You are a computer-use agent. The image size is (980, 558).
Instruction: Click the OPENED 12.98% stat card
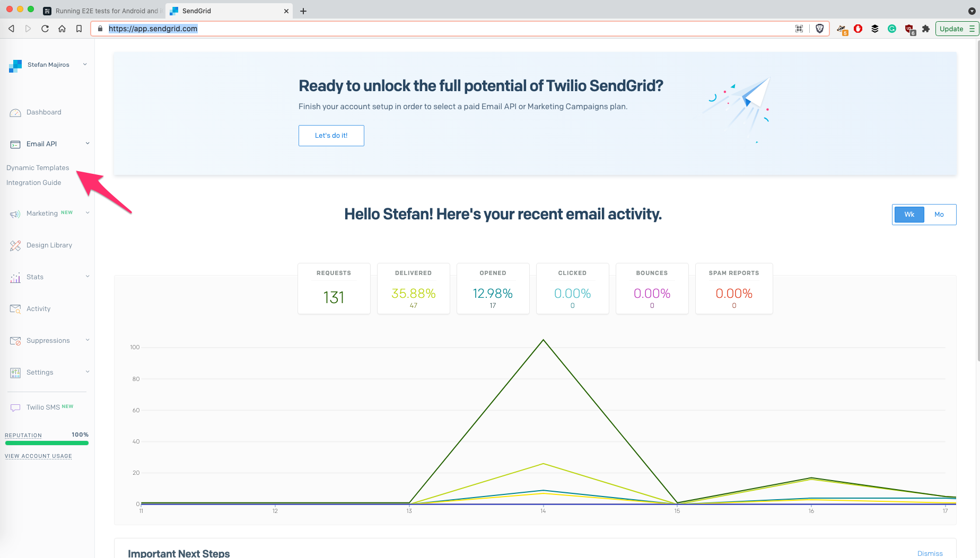click(493, 289)
